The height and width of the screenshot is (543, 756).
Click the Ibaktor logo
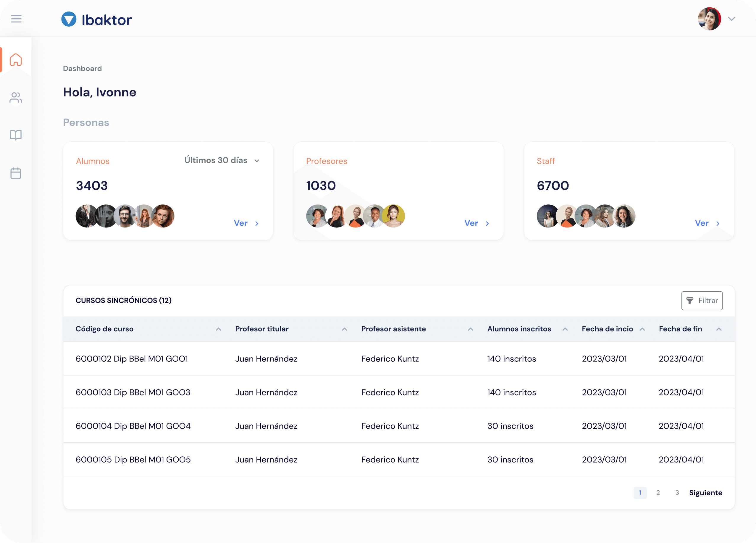pos(97,19)
